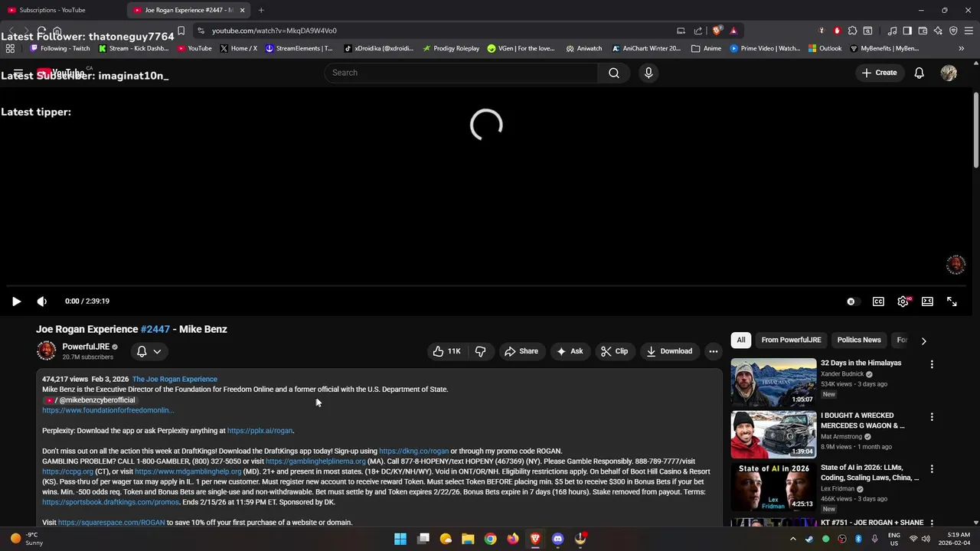Open more actions menu beside Download

[713, 351]
